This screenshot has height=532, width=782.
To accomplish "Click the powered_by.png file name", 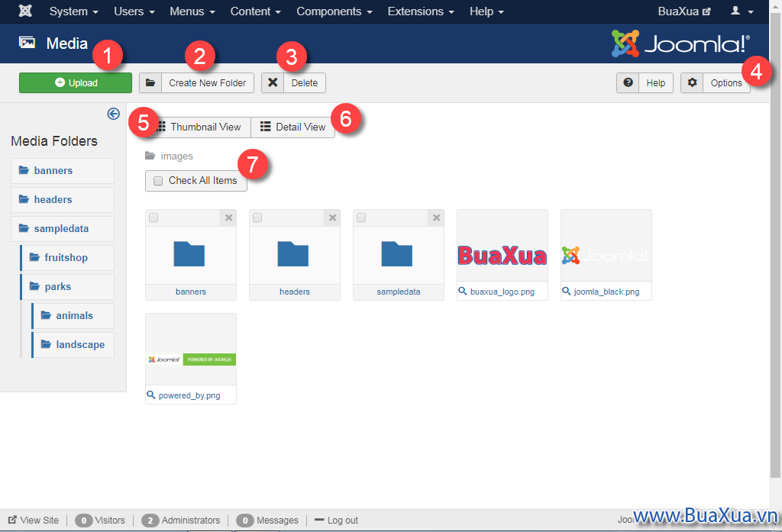I will coord(189,395).
